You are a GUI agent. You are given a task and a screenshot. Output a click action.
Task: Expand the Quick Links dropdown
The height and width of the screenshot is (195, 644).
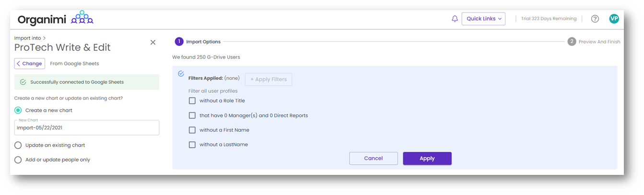483,19
